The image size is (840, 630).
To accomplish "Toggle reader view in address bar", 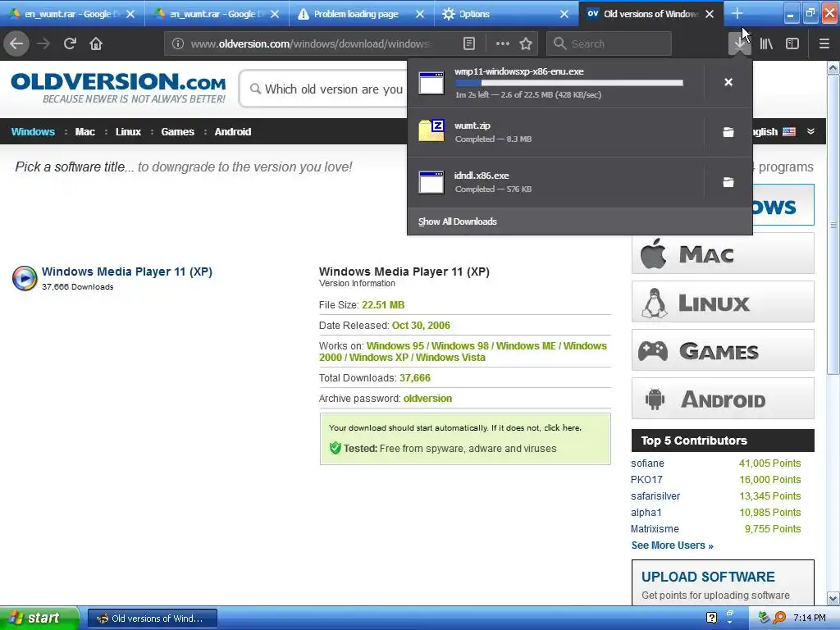I will click(469, 44).
